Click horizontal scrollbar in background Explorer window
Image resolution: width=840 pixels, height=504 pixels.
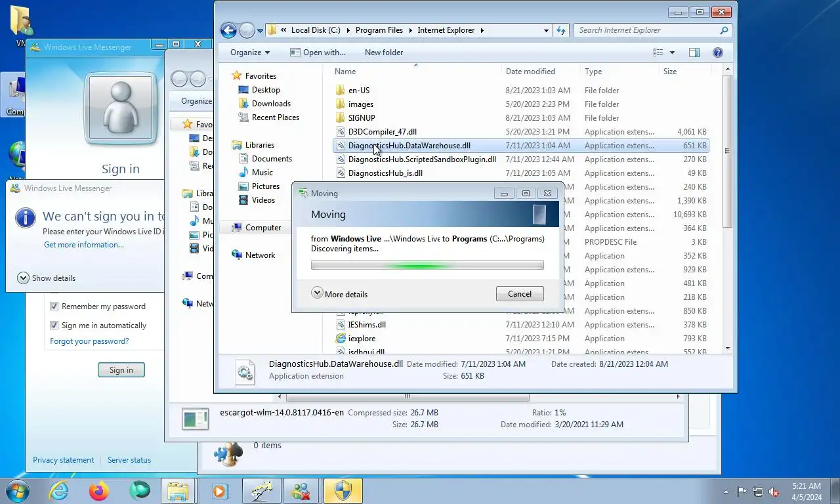pos(408,397)
